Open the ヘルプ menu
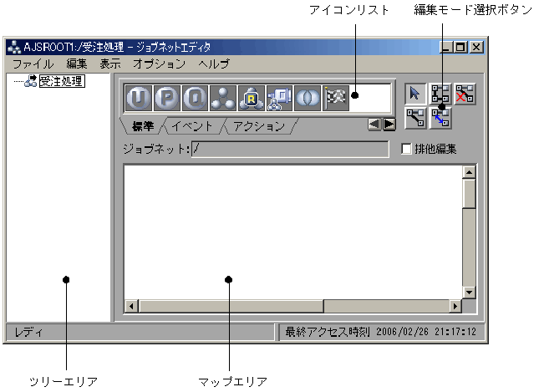 pos(214,64)
